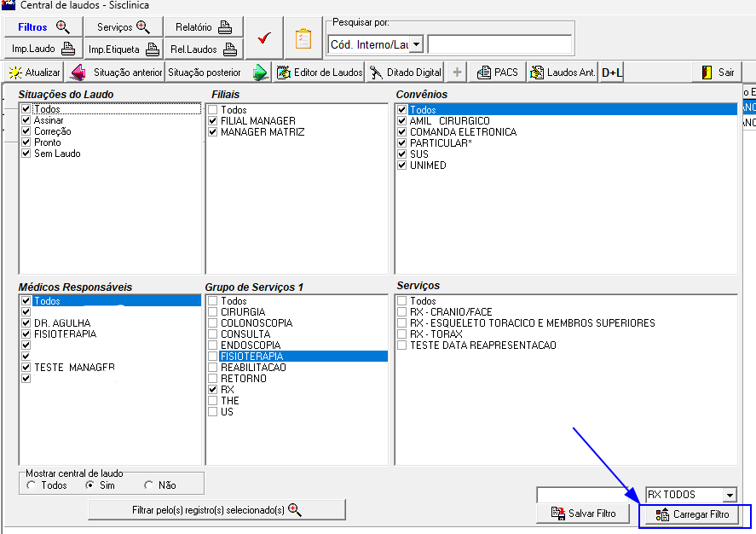Toggle the UNIMED convênio checkbox
The height and width of the screenshot is (534, 756).
(402, 165)
